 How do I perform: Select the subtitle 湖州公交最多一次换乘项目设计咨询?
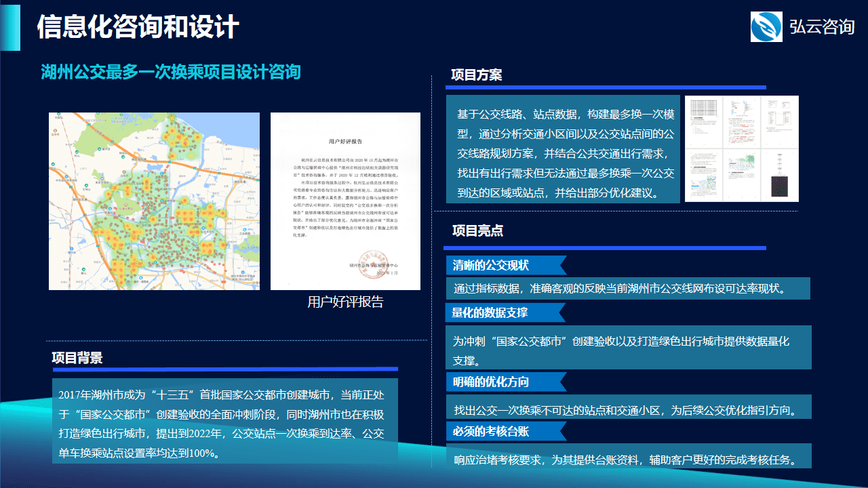(x=170, y=72)
